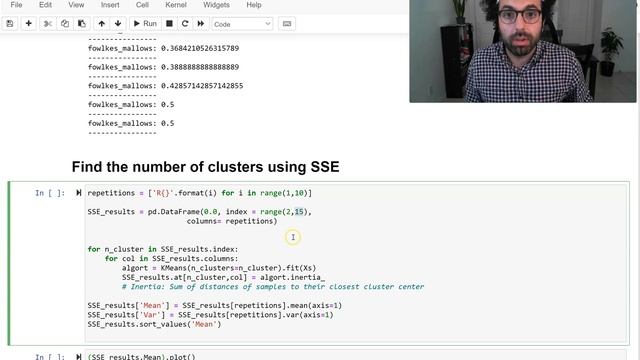Click output line fowlkes_mallows: 0.3888888888888889
Screen dimensions: 640x360
click(x=163, y=67)
